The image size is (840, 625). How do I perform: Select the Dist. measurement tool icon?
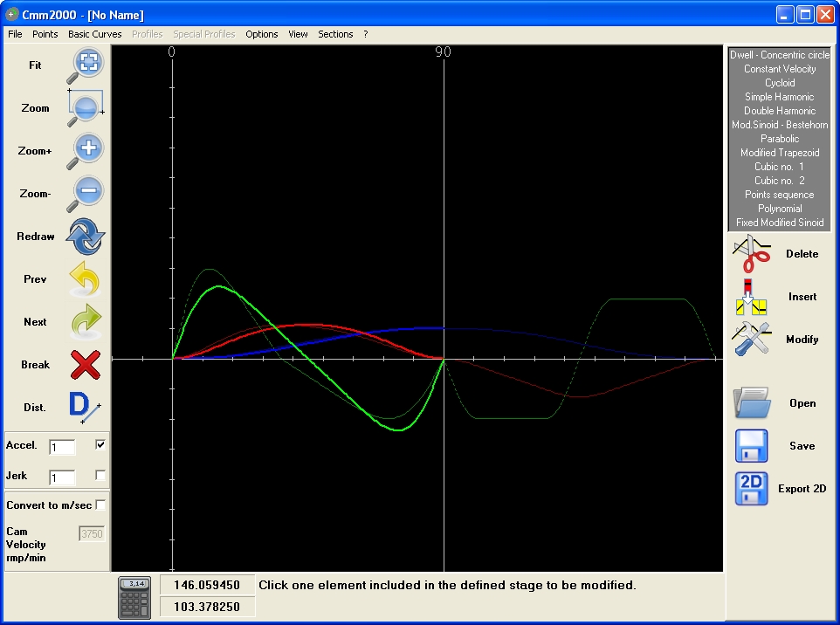click(x=85, y=408)
